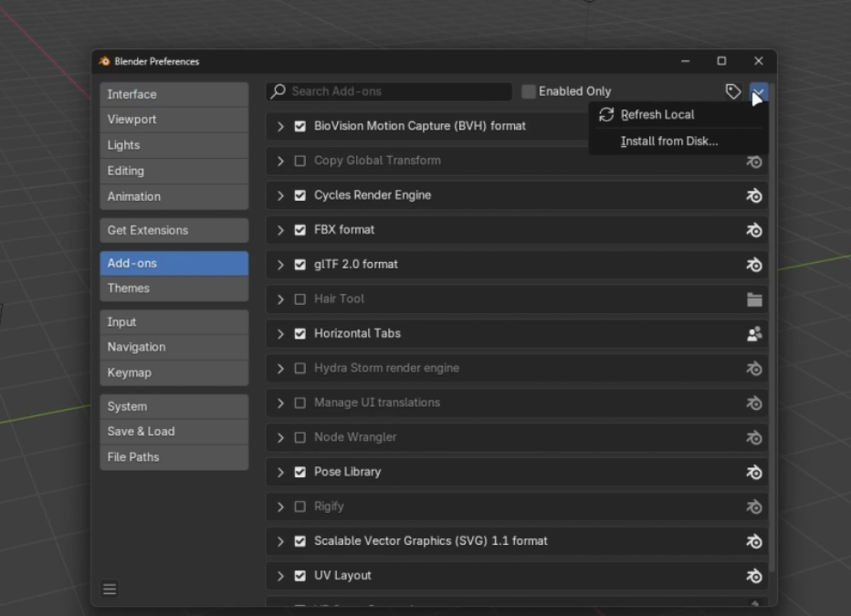Click the community icon on Horizontal Tabs row
The height and width of the screenshot is (616, 851).
[754, 333]
